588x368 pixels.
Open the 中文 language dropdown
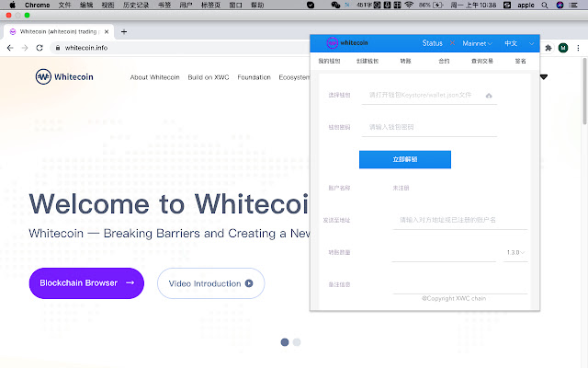click(x=519, y=43)
